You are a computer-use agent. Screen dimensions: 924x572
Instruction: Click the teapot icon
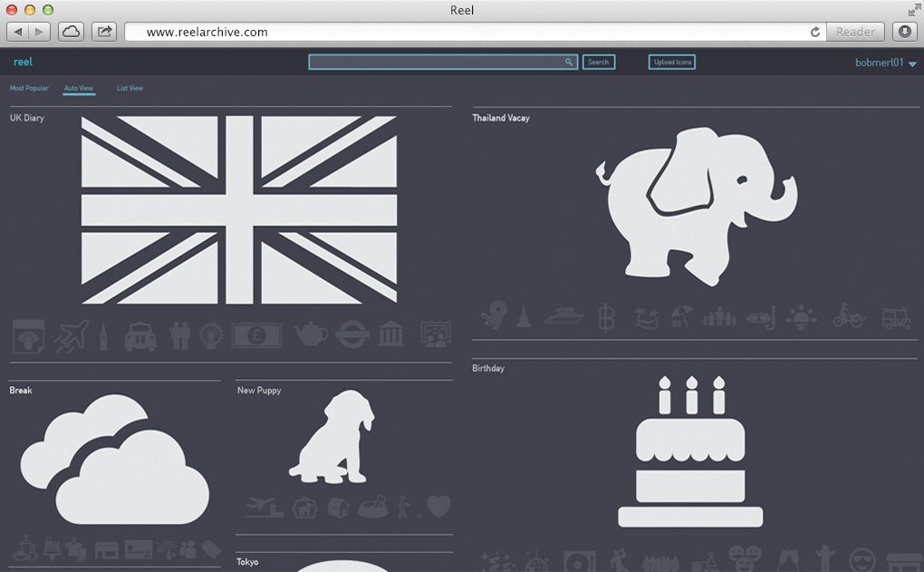(310, 334)
